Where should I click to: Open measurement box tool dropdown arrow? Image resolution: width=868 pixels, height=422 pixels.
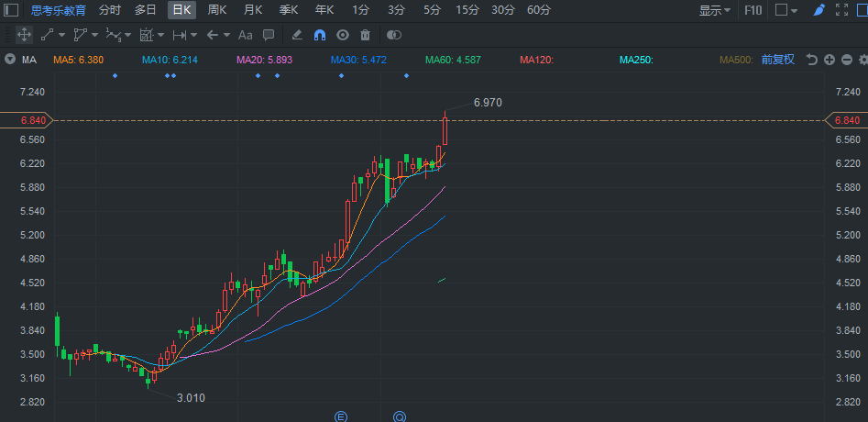point(161,36)
